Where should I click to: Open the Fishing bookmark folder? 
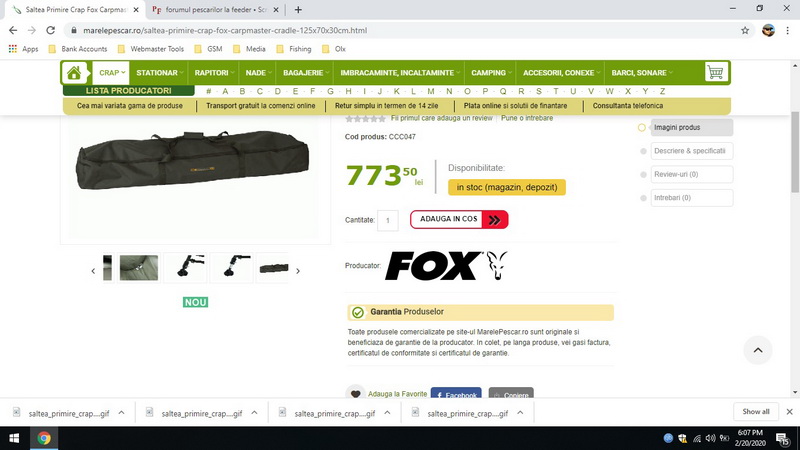(x=294, y=49)
